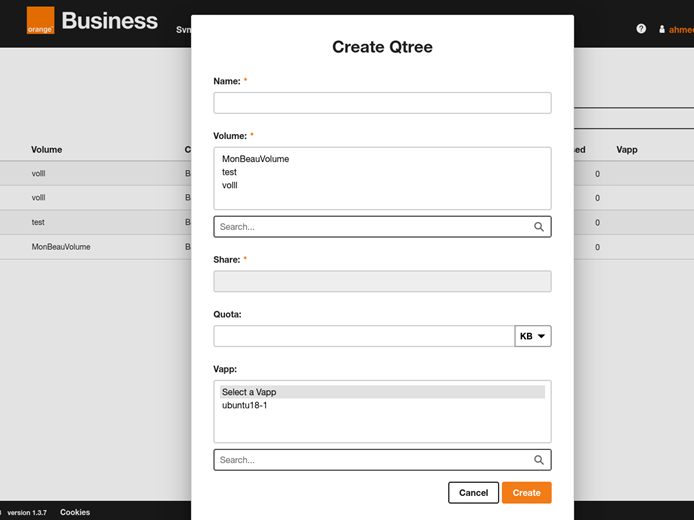Open the help question mark icon
The image size is (694, 520).
641,29
